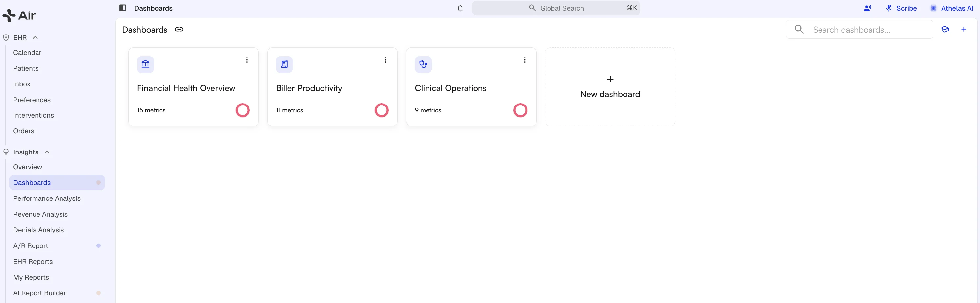The width and height of the screenshot is (980, 303).
Task: Click the Global Search field
Action: (556, 8)
